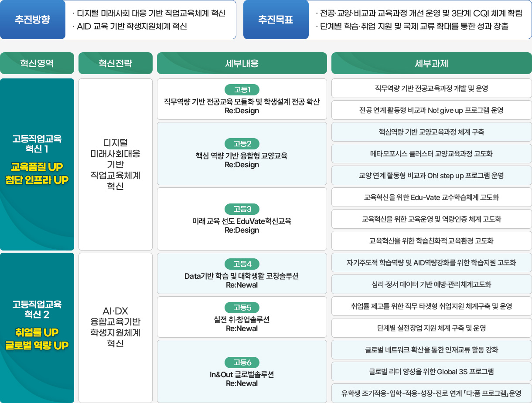Click the 고등6 green badge
The height and width of the screenshot is (403, 532).
242,362
